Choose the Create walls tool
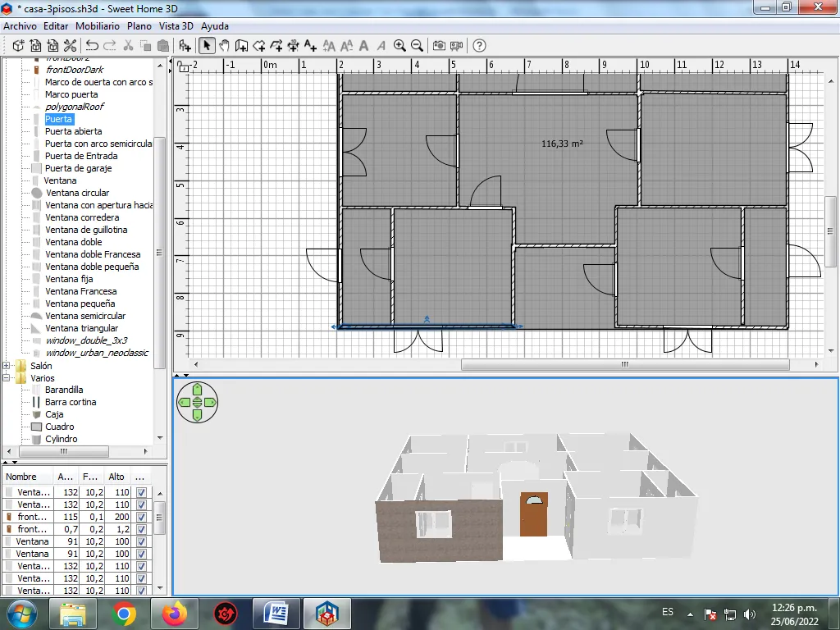 tap(241, 46)
